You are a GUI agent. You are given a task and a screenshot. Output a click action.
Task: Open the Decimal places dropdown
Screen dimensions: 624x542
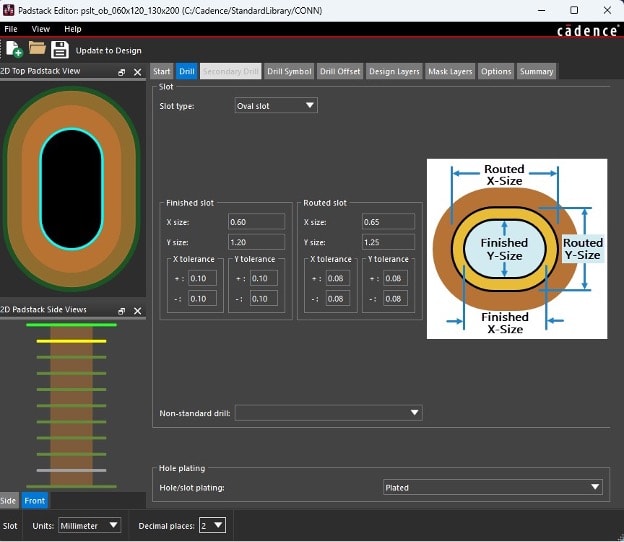pos(212,525)
